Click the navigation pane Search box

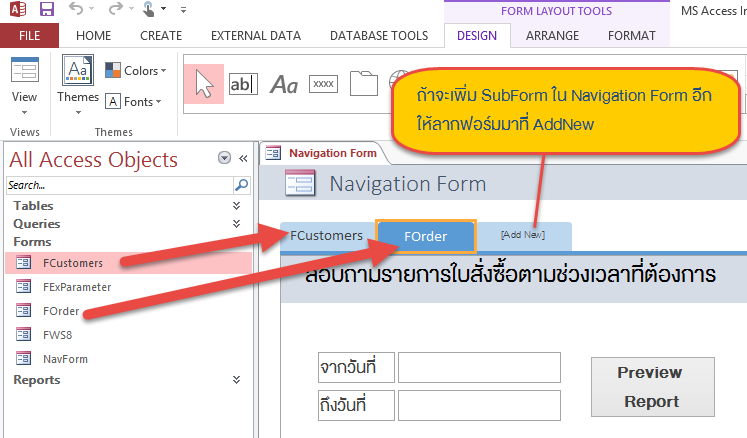click(x=120, y=185)
